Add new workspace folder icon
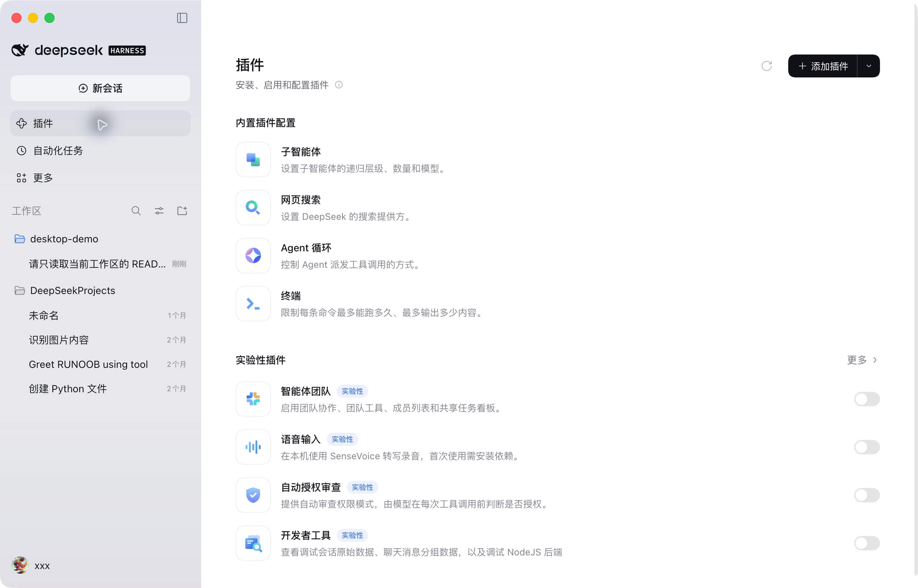918x588 pixels. (x=182, y=211)
